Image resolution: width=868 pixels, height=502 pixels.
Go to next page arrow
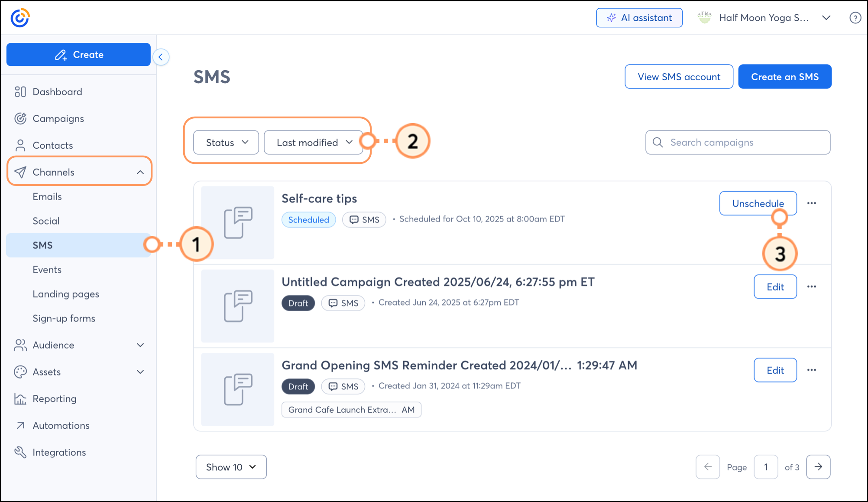(x=818, y=467)
